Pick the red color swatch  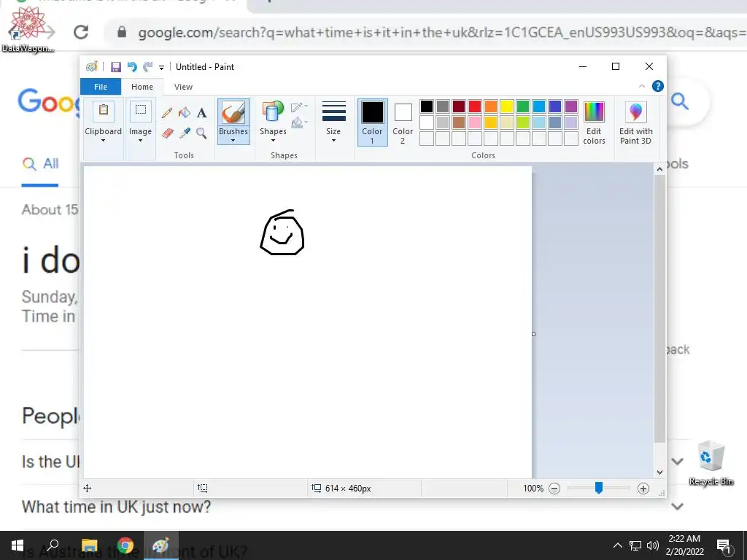point(474,106)
